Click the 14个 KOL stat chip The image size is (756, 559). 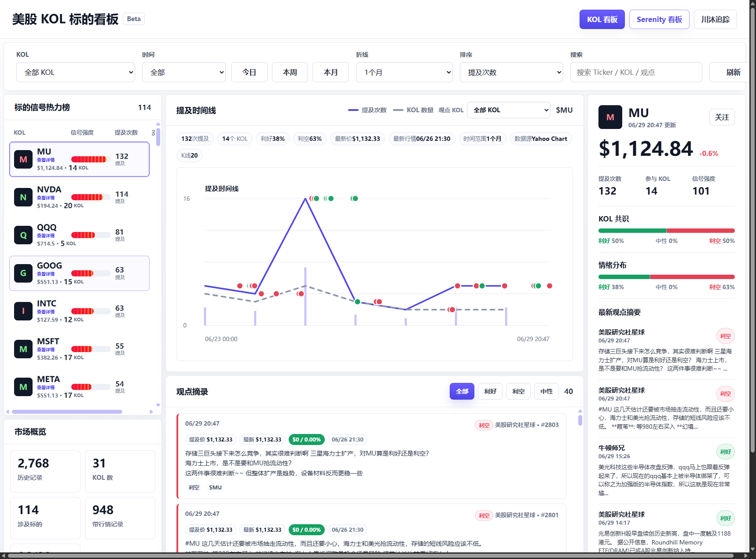[235, 139]
